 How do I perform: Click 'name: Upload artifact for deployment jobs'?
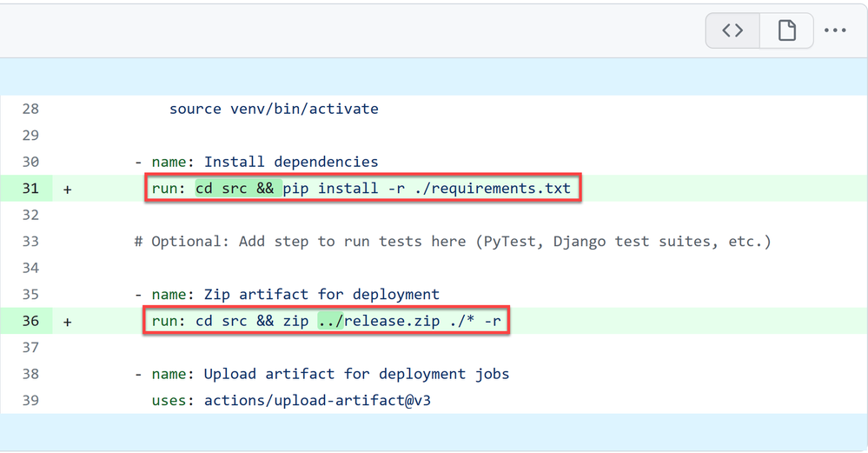tap(321, 375)
